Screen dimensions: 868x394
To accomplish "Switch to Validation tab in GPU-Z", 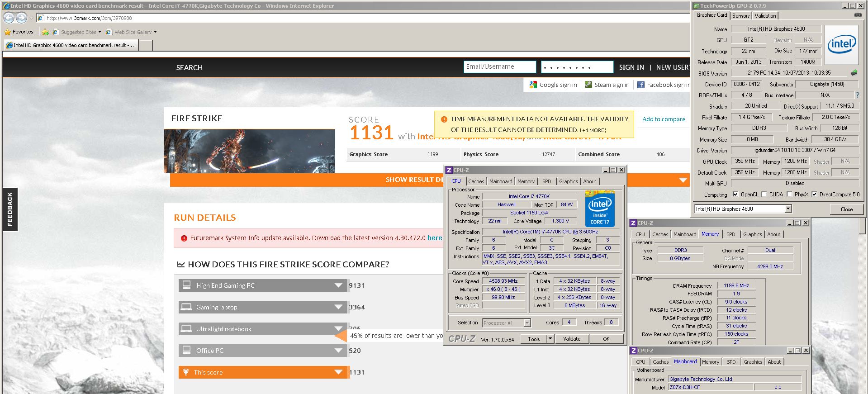I will pyautogui.click(x=765, y=16).
